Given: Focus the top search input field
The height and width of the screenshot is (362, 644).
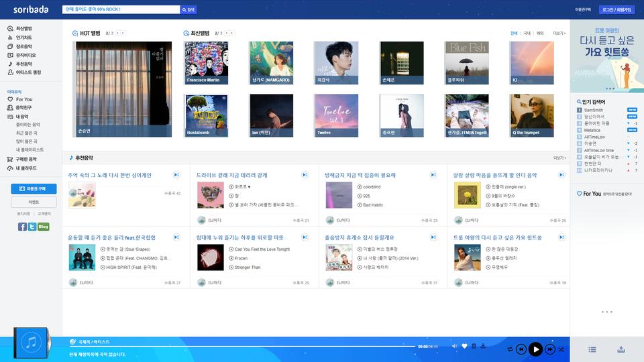Looking at the screenshot, I should click(x=121, y=9).
